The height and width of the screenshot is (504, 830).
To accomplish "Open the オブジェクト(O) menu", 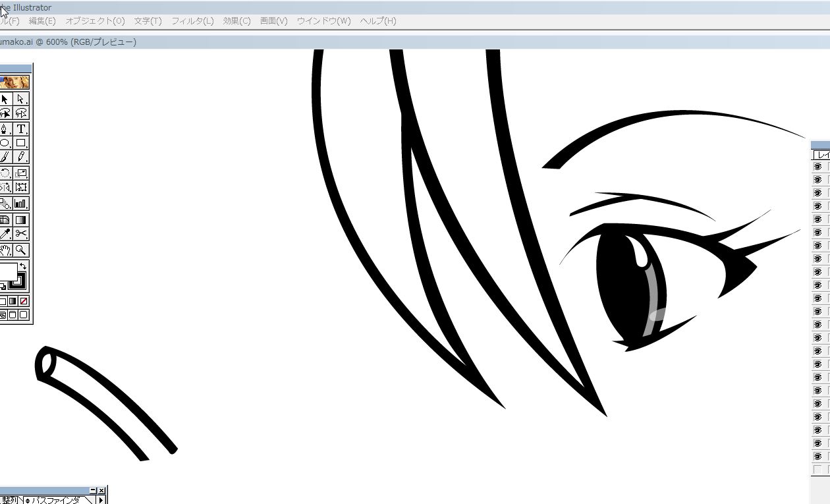I will 95,21.
